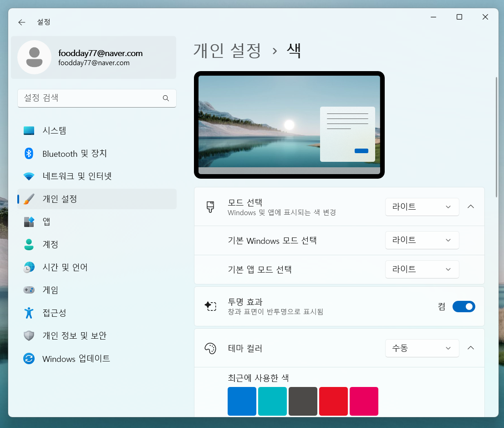Maximize the 설정 window
Viewport: 504px width, 428px height.
(x=459, y=17)
